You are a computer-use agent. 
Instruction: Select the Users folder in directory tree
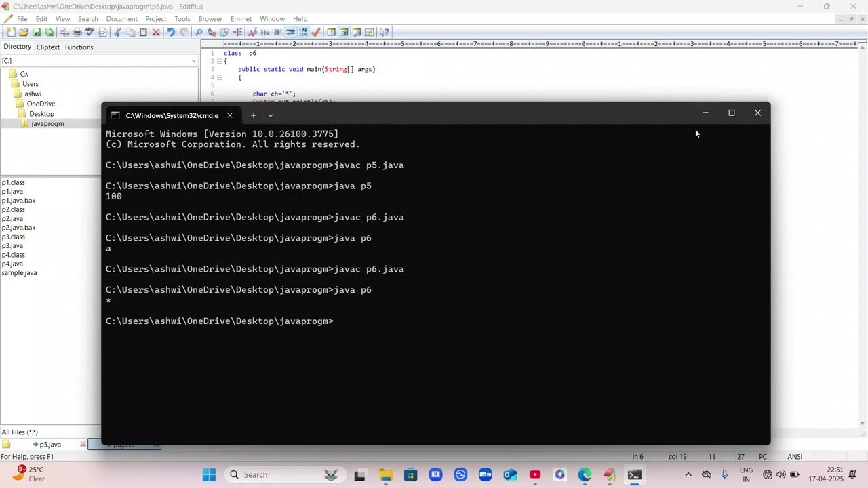[30, 84]
